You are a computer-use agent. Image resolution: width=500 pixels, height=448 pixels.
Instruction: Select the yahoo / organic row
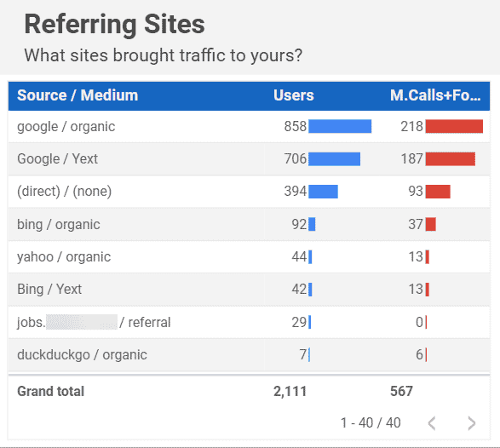249,256
